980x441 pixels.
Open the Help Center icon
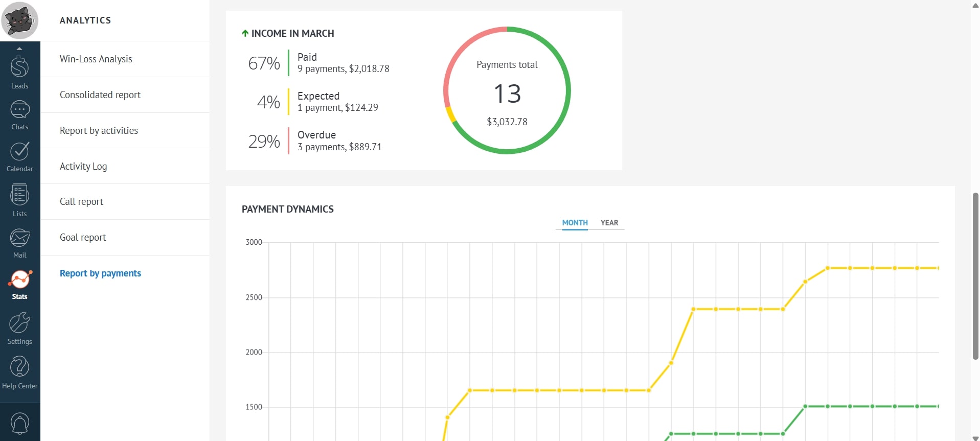19,367
